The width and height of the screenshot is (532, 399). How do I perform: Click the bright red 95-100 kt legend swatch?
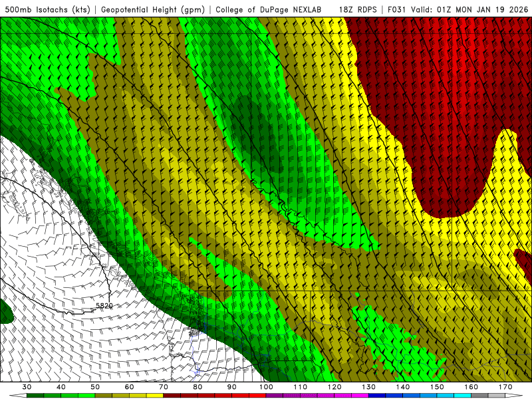(x=257, y=396)
